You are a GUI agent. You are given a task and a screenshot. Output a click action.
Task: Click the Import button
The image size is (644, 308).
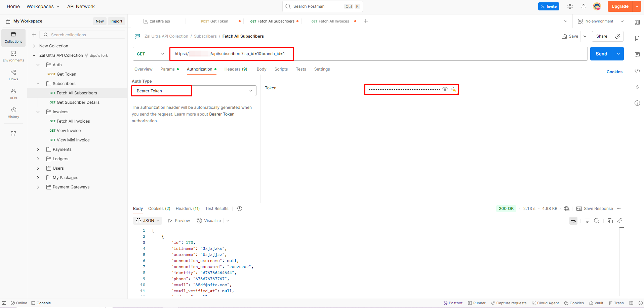coord(116,21)
